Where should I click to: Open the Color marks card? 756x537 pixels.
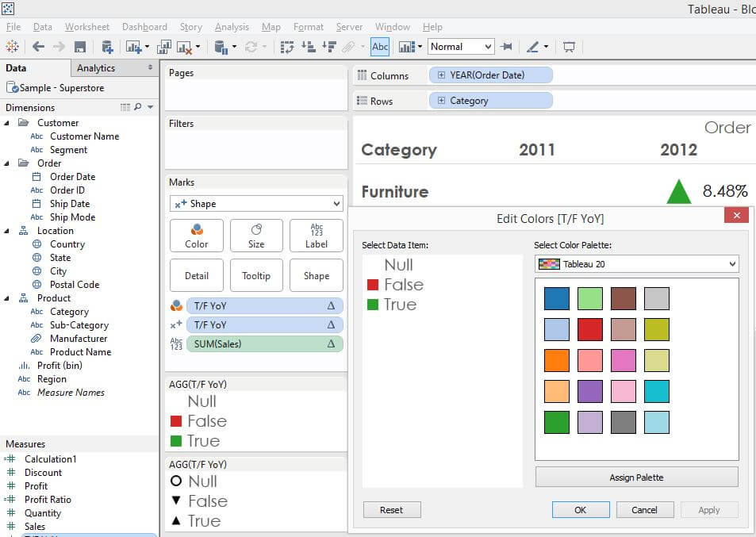(196, 236)
